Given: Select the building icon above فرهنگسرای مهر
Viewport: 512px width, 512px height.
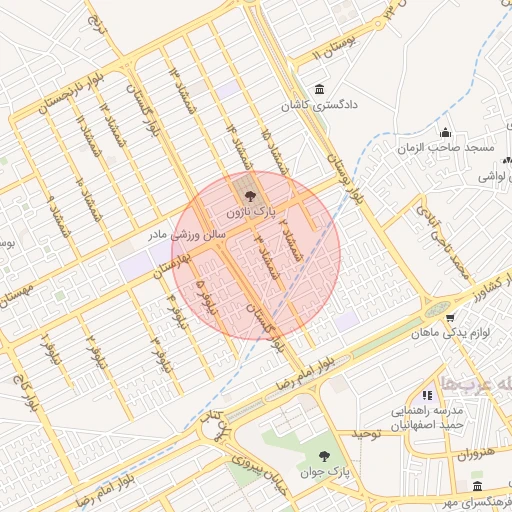Looking at the screenshot, I should [477, 486].
